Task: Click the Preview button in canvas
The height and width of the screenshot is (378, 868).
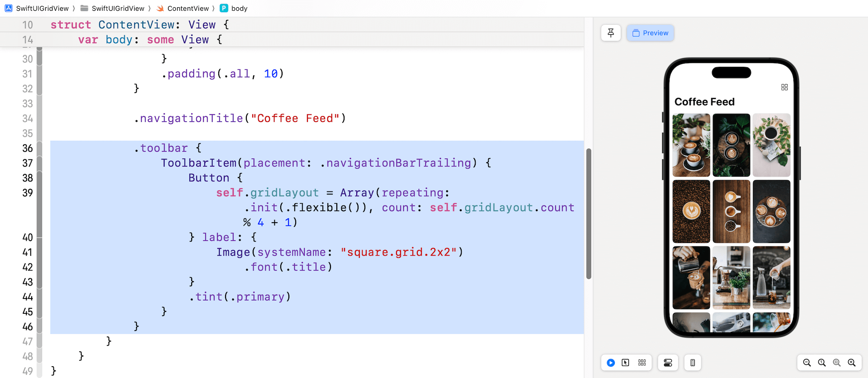Action: 650,33
